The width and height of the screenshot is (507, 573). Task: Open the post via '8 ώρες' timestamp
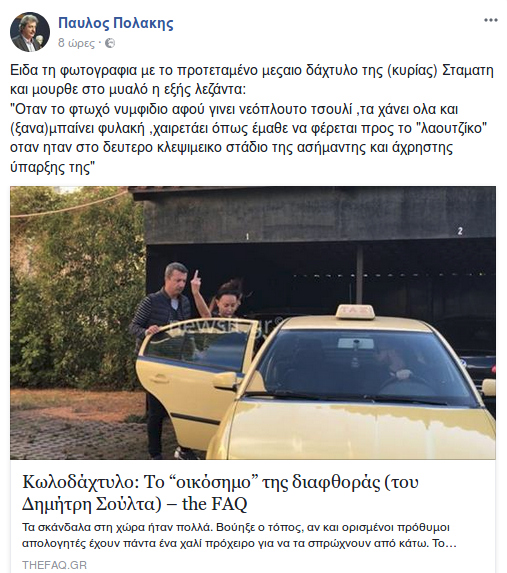pos(76,43)
